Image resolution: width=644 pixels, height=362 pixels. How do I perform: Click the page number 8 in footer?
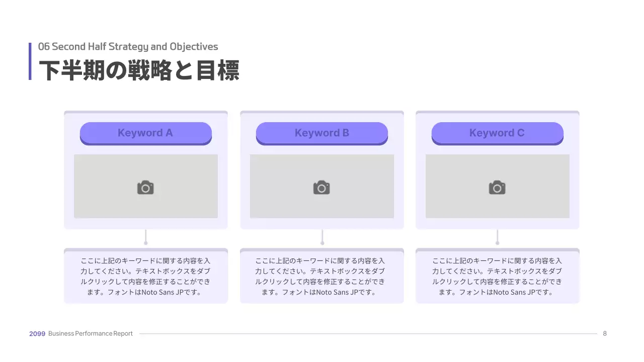[605, 334]
